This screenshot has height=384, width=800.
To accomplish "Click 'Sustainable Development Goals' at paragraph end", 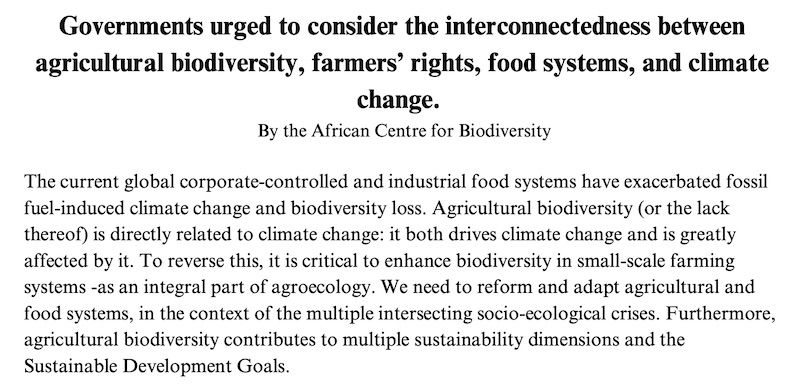I will tap(155, 366).
